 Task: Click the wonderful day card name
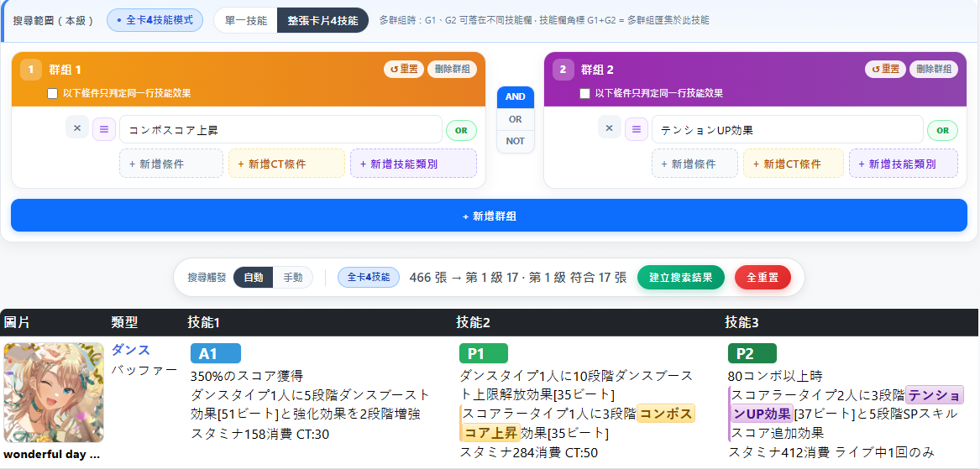[x=52, y=454]
